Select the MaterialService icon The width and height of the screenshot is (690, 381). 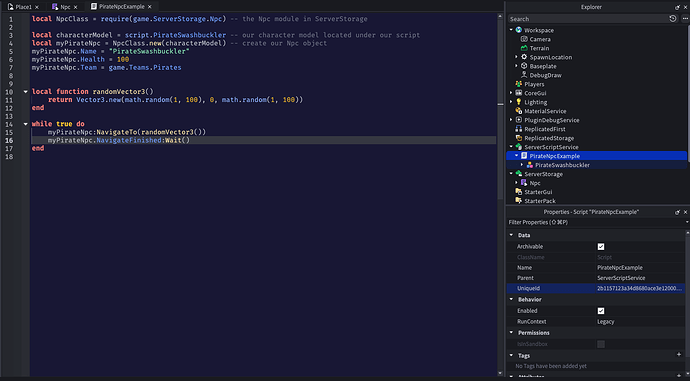coord(519,111)
